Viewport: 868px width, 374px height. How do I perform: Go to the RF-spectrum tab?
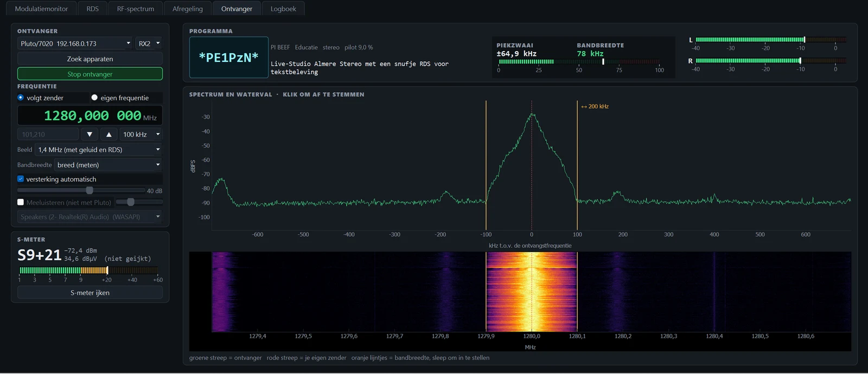coord(136,9)
